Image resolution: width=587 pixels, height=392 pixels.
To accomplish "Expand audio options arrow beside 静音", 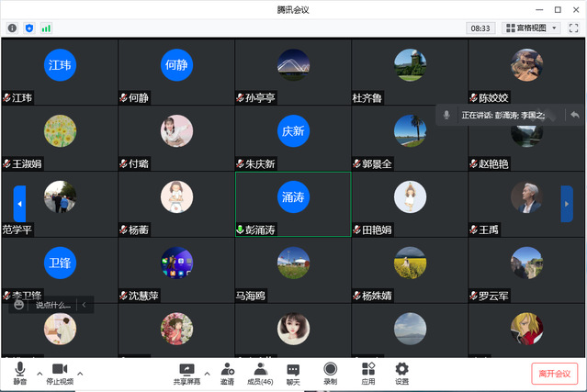I will (39, 374).
